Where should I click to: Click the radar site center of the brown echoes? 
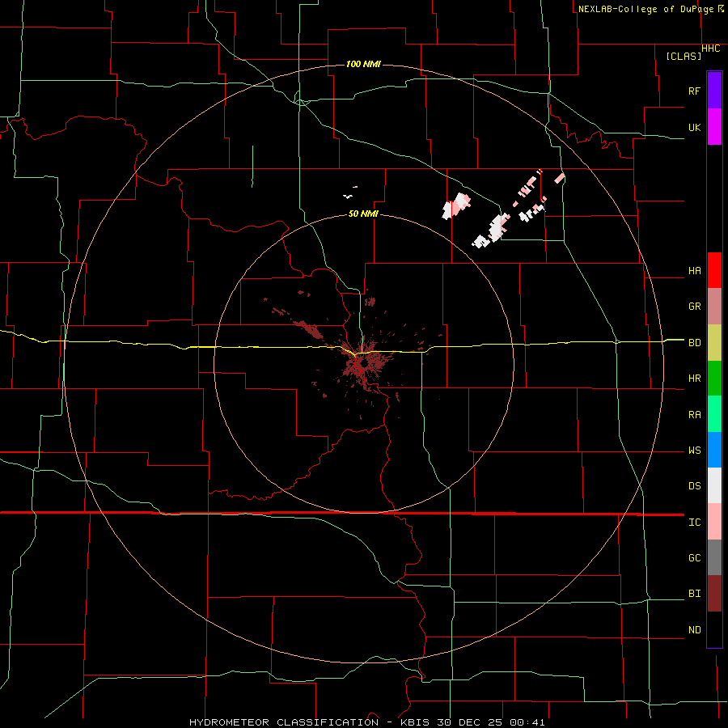click(363, 365)
